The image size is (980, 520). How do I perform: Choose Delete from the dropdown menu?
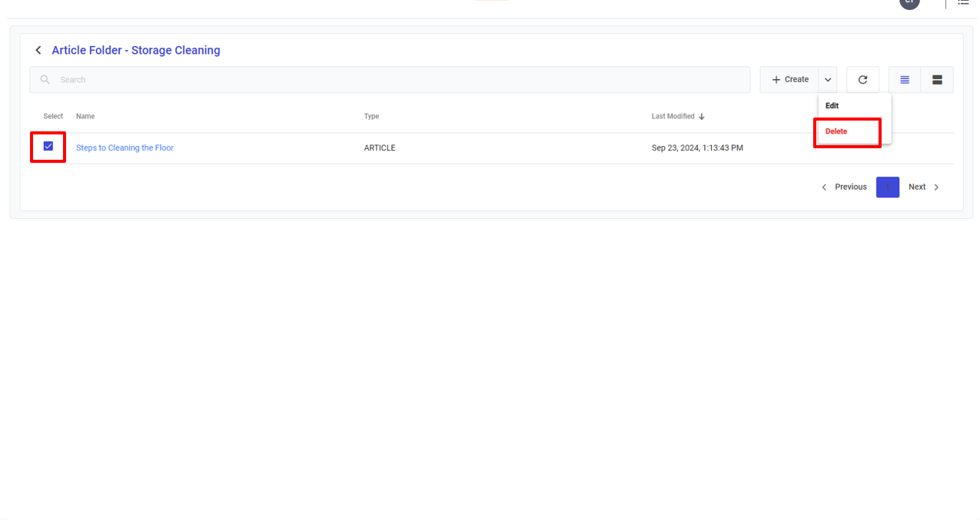(x=836, y=131)
